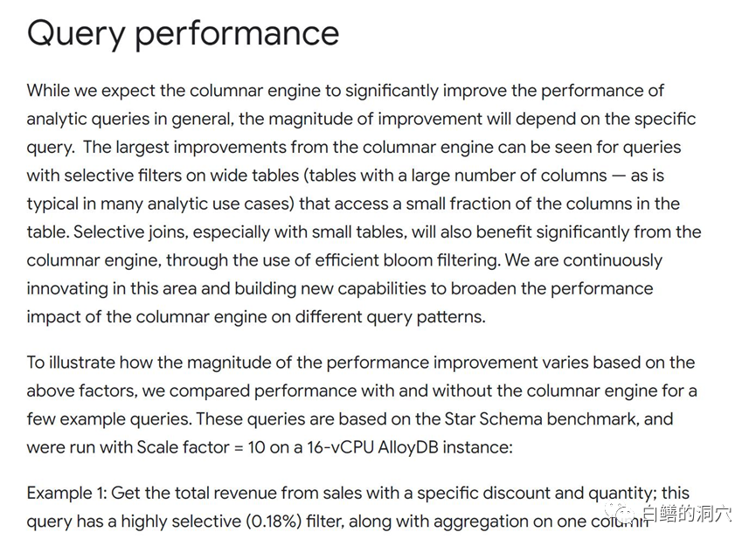Click the WeChat watermark logo icon
Screen dimensions: 756x546
coord(629,515)
